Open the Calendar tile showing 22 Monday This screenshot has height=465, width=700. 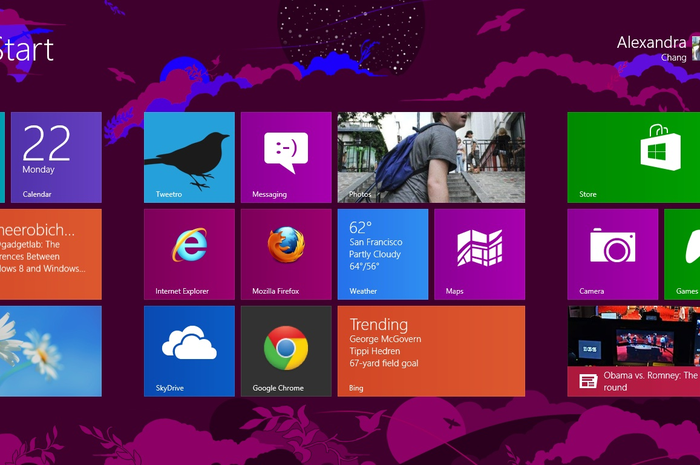click(56, 158)
